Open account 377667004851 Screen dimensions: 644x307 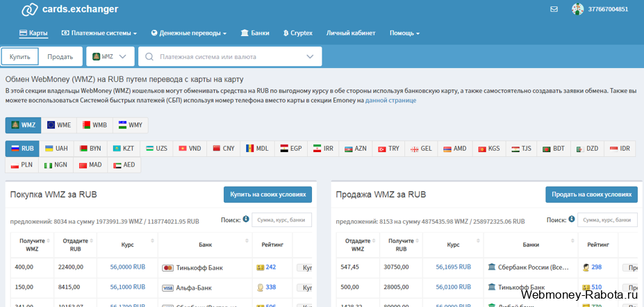608,9
